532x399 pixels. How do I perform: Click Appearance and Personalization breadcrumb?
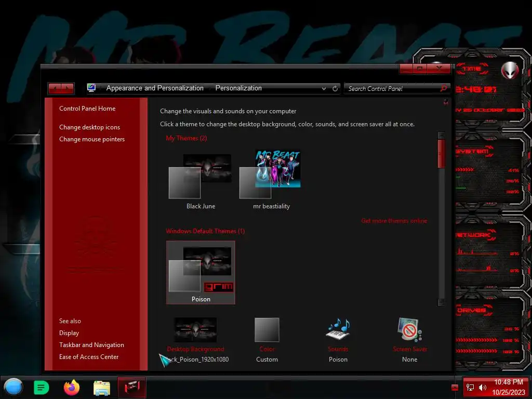155,88
